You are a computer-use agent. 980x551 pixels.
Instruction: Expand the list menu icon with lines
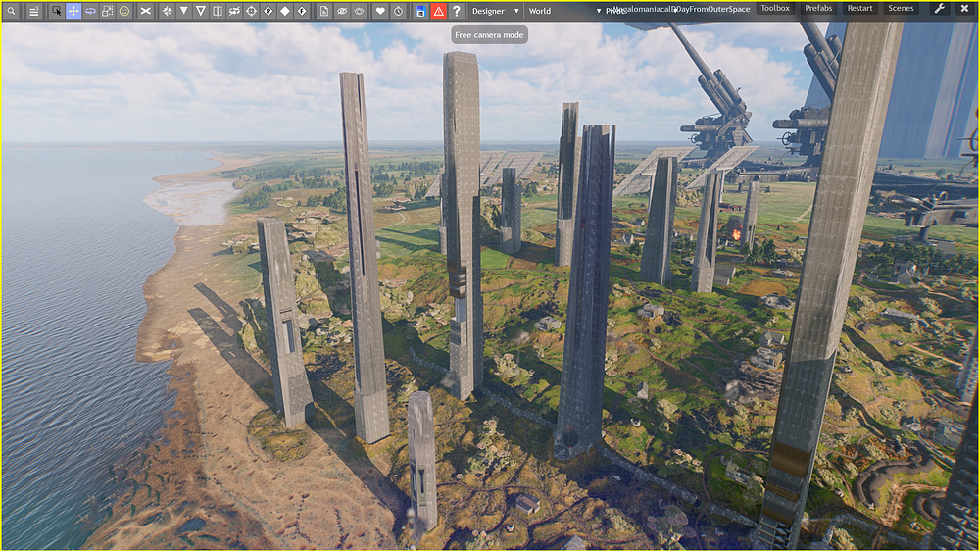point(33,11)
